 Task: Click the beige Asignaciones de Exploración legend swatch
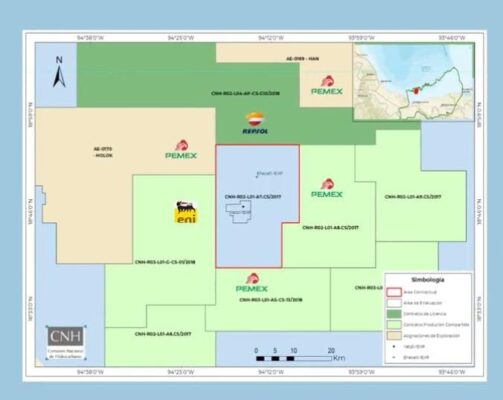(394, 335)
